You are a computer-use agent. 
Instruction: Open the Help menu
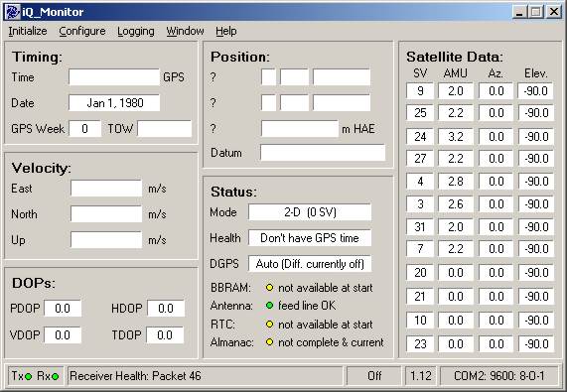click(x=226, y=31)
